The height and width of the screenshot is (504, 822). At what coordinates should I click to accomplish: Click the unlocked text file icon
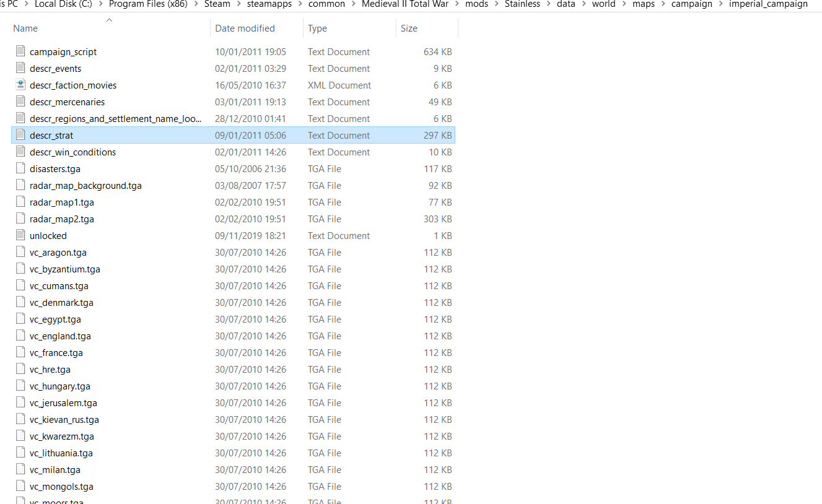(x=20, y=235)
